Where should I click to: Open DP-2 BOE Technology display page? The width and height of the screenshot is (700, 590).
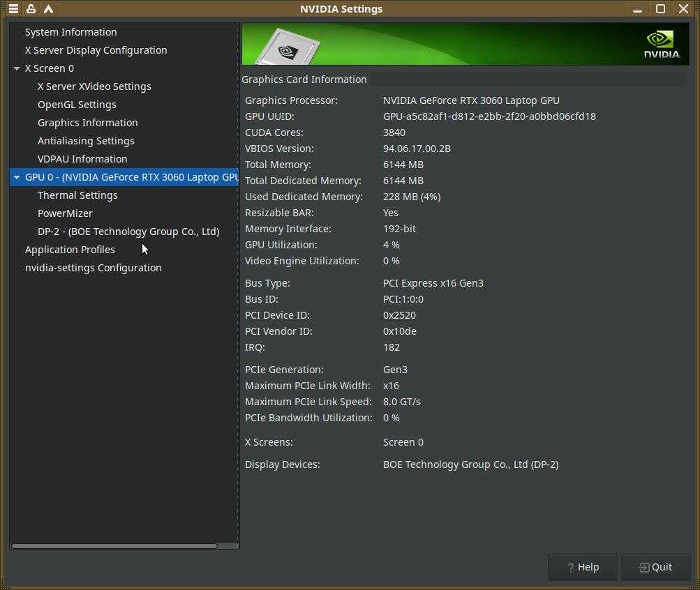point(128,232)
